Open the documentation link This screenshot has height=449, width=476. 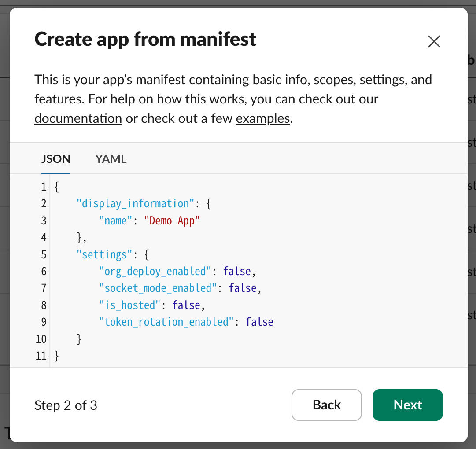coord(78,119)
